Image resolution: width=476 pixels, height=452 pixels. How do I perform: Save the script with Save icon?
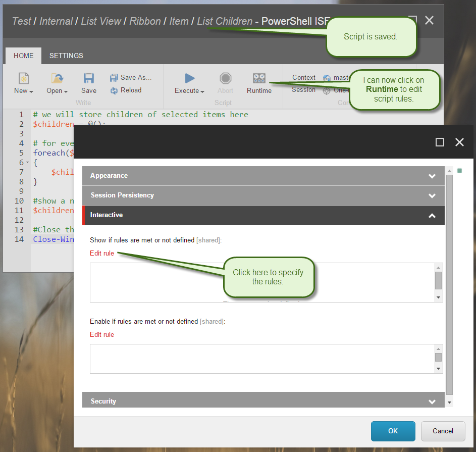89,78
